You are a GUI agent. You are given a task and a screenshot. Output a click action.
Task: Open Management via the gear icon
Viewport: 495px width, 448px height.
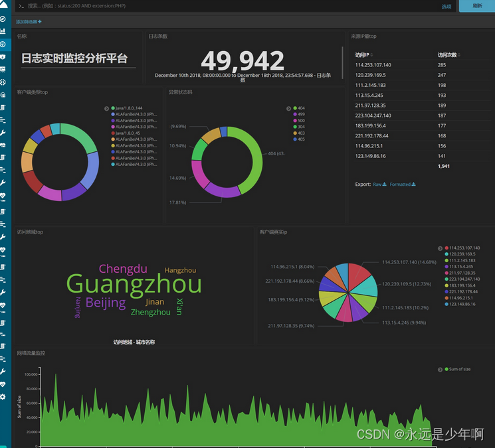pos(3,397)
